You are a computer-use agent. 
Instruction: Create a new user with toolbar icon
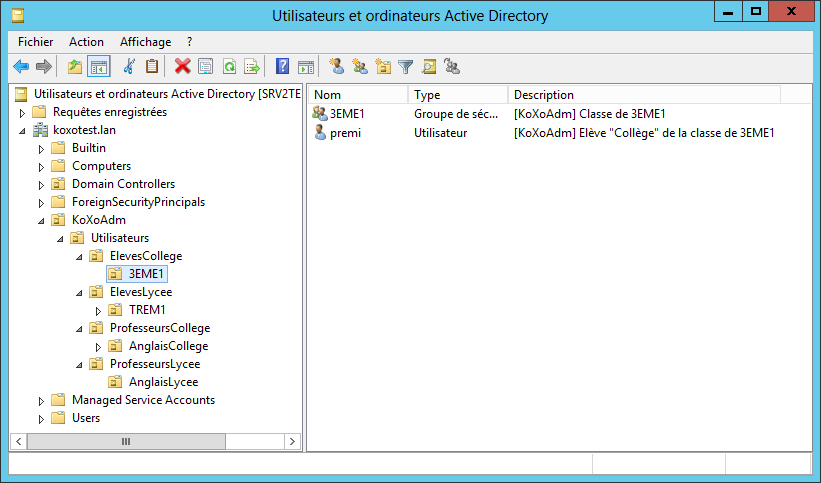[337, 67]
